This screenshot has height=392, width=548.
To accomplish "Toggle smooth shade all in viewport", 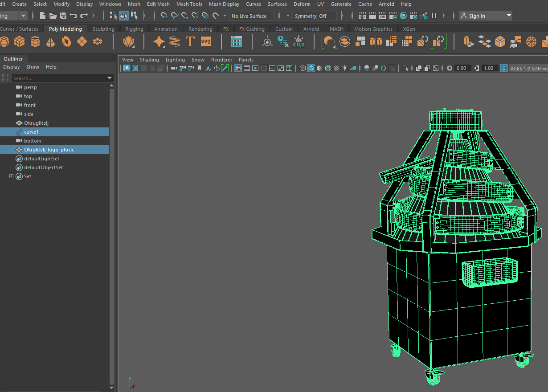I will coord(311,68).
